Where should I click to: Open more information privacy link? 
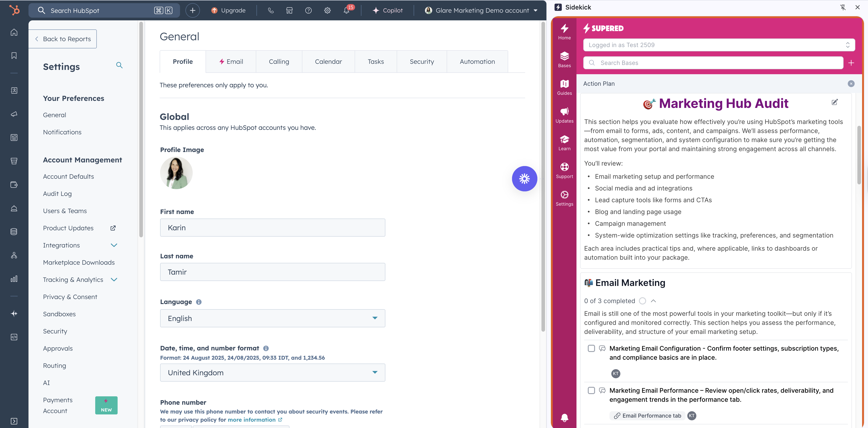coord(255,420)
